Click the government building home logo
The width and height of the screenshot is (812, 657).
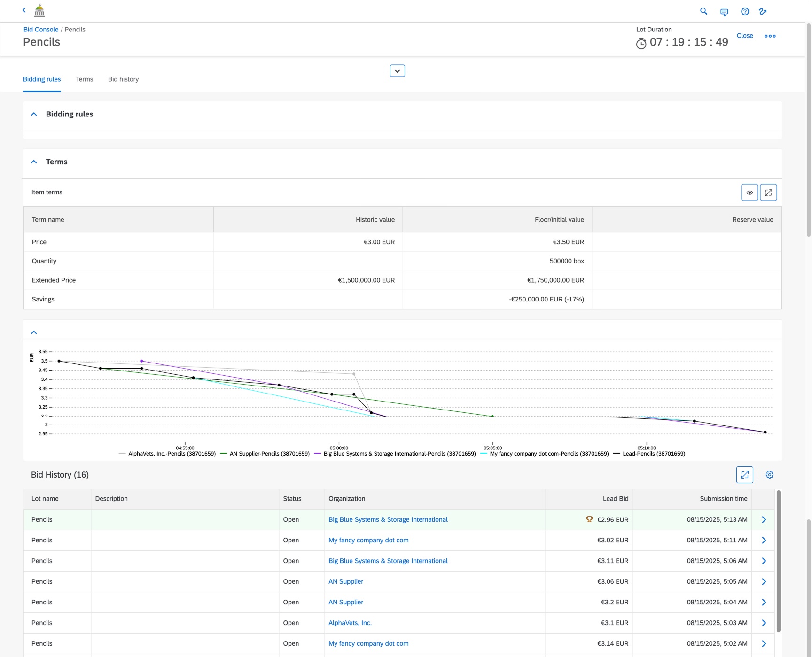(x=39, y=10)
